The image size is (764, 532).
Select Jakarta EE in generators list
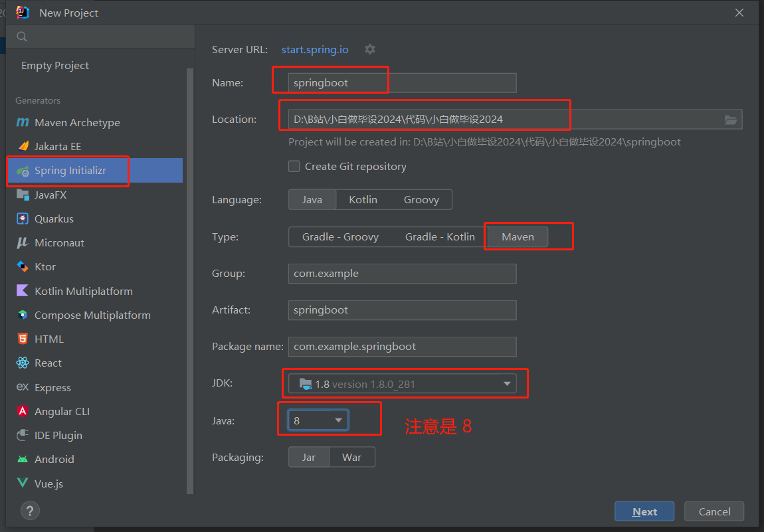point(58,146)
